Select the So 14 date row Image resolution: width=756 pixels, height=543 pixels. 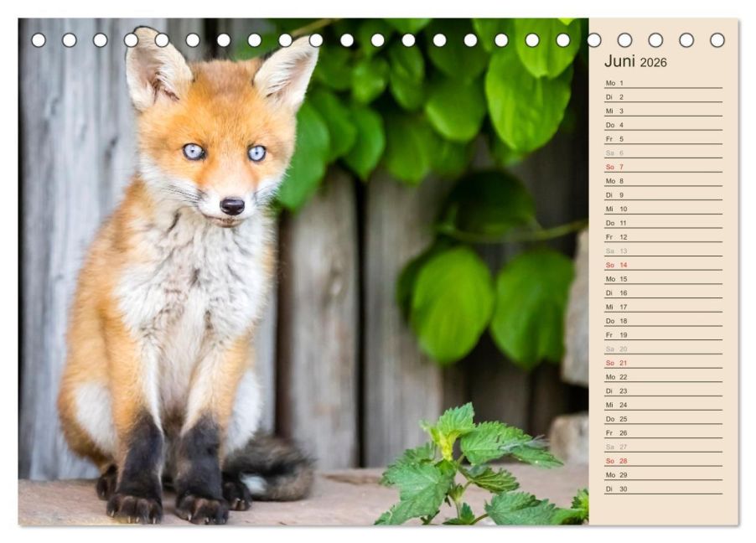click(x=663, y=265)
